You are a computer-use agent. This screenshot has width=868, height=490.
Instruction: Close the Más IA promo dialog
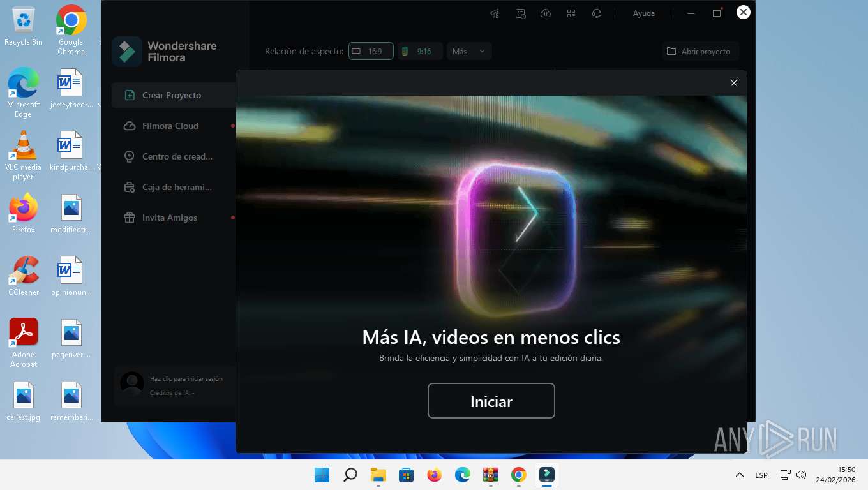coord(733,83)
